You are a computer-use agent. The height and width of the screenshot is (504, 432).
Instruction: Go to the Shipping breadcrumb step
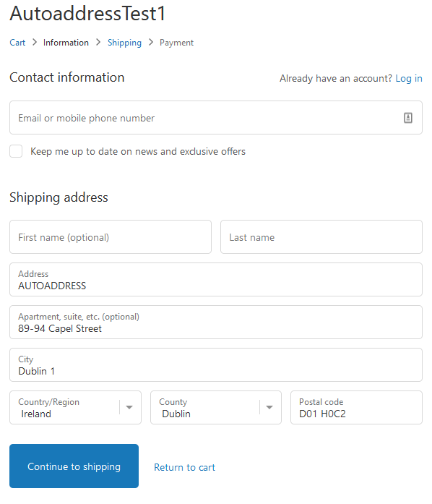124,43
